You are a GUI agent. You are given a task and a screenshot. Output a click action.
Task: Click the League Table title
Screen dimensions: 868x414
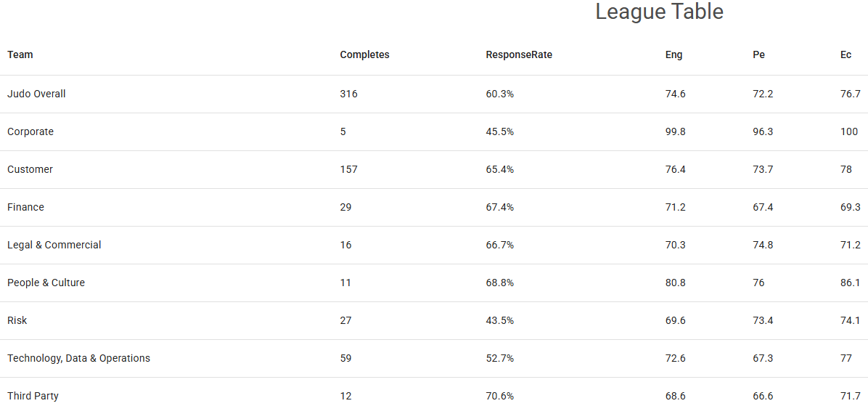coord(659,12)
